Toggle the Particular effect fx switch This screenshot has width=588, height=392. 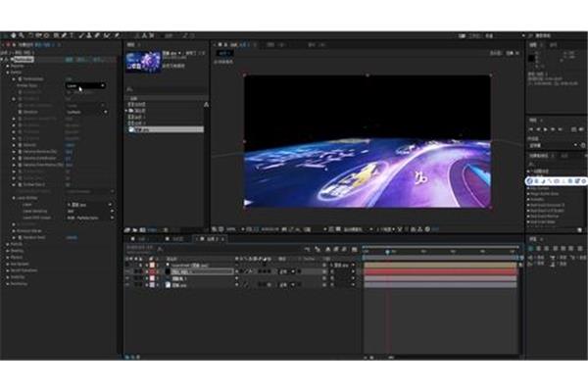(x=7, y=59)
